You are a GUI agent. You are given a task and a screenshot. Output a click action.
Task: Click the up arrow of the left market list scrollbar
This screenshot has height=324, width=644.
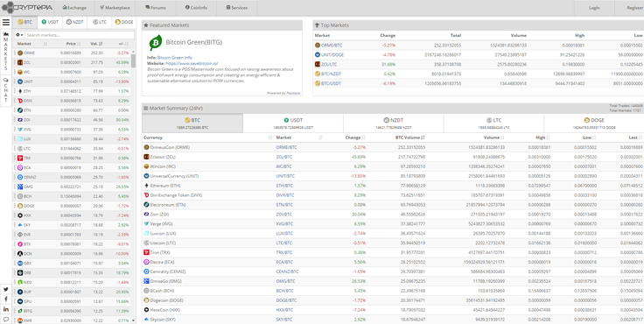[x=133, y=52]
